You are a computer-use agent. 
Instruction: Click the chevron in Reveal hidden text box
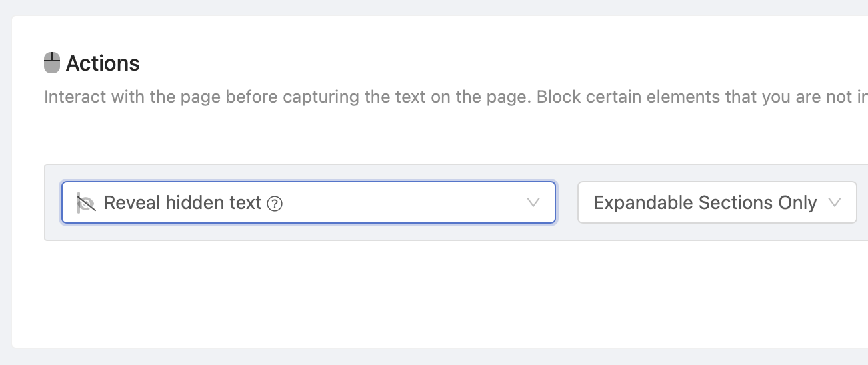point(533,202)
